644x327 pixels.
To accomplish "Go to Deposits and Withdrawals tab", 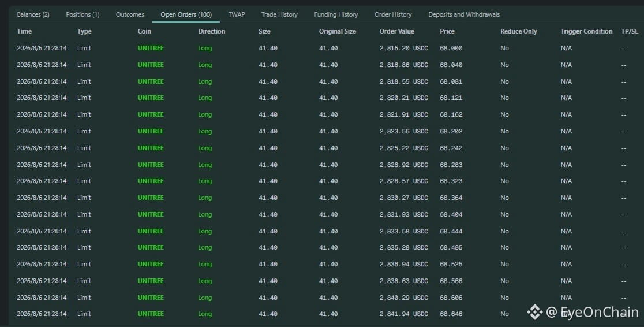I will pos(464,14).
